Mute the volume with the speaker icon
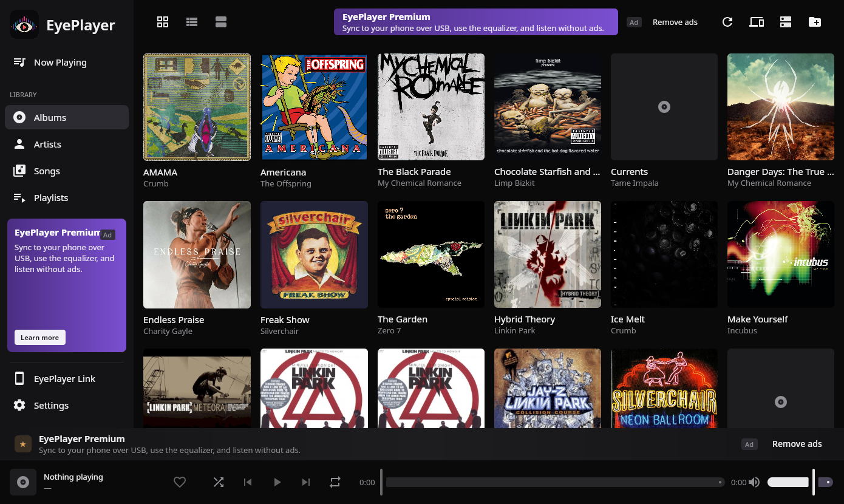 pyautogui.click(x=754, y=482)
